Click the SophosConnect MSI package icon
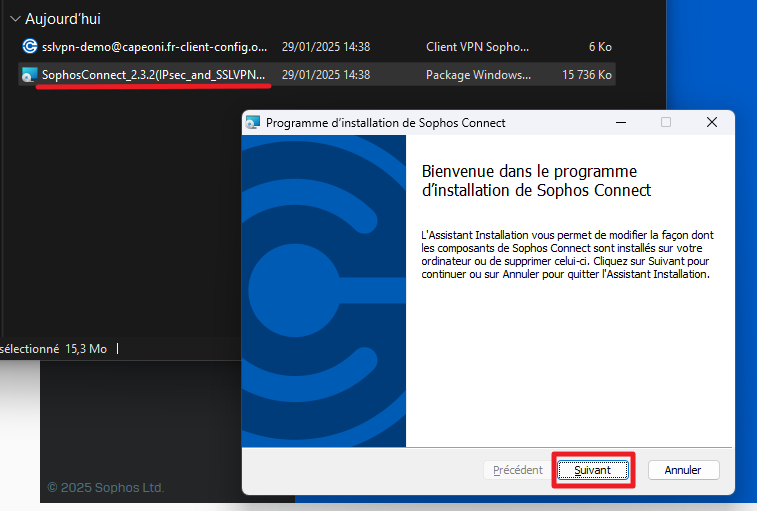757x511 pixels. point(29,75)
